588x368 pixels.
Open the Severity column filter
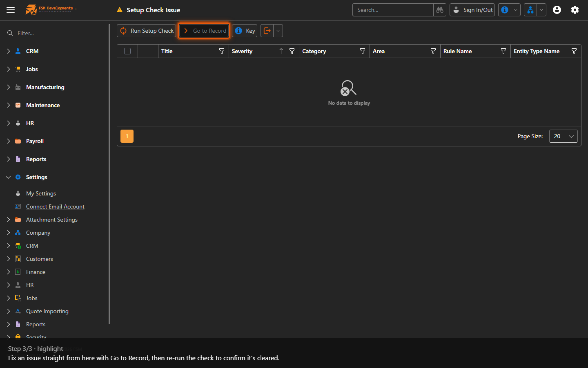pyautogui.click(x=292, y=51)
